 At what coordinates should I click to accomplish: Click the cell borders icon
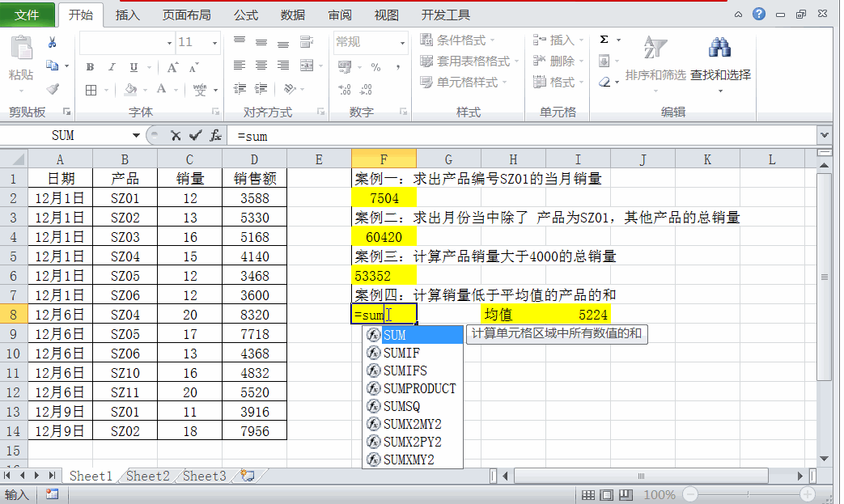(x=91, y=90)
